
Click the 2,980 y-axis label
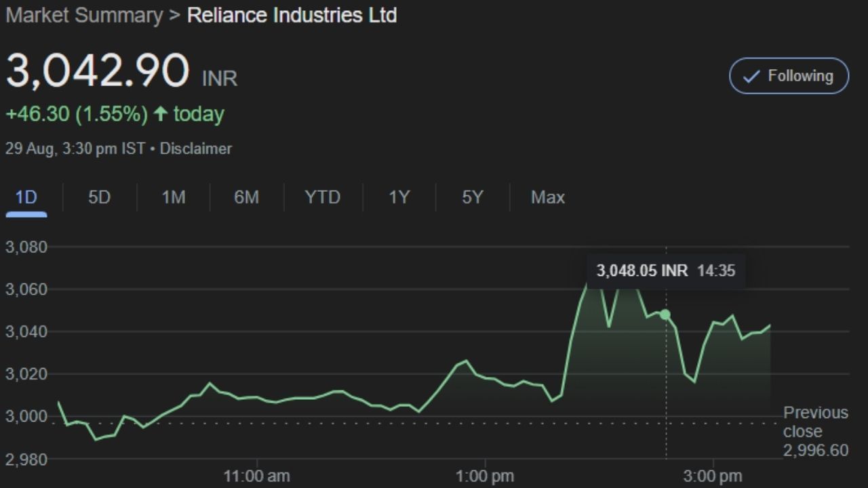pyautogui.click(x=26, y=460)
